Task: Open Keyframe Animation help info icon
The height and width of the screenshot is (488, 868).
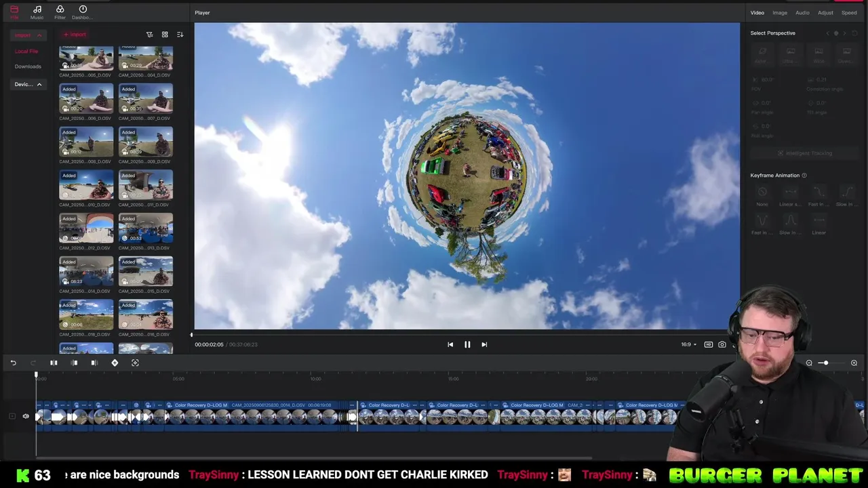Action: (x=804, y=176)
